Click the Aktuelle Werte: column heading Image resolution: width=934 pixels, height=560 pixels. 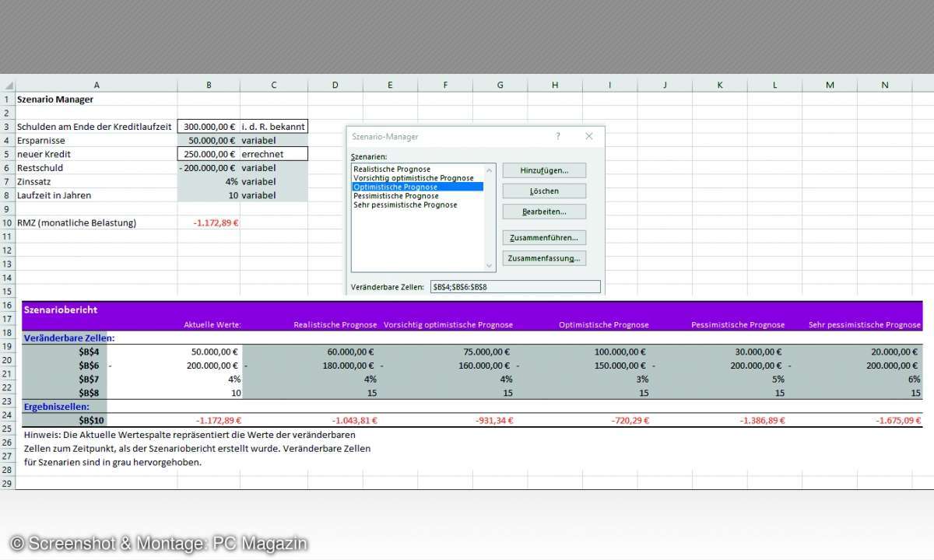click(x=212, y=325)
